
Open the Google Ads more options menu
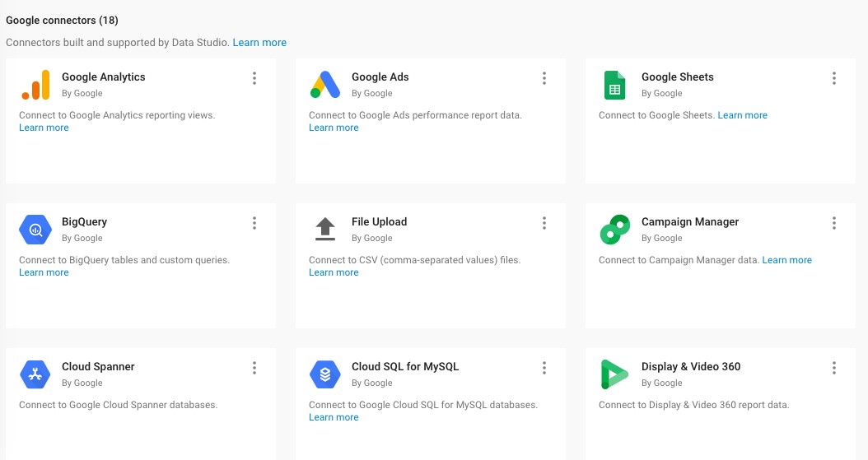coord(544,78)
